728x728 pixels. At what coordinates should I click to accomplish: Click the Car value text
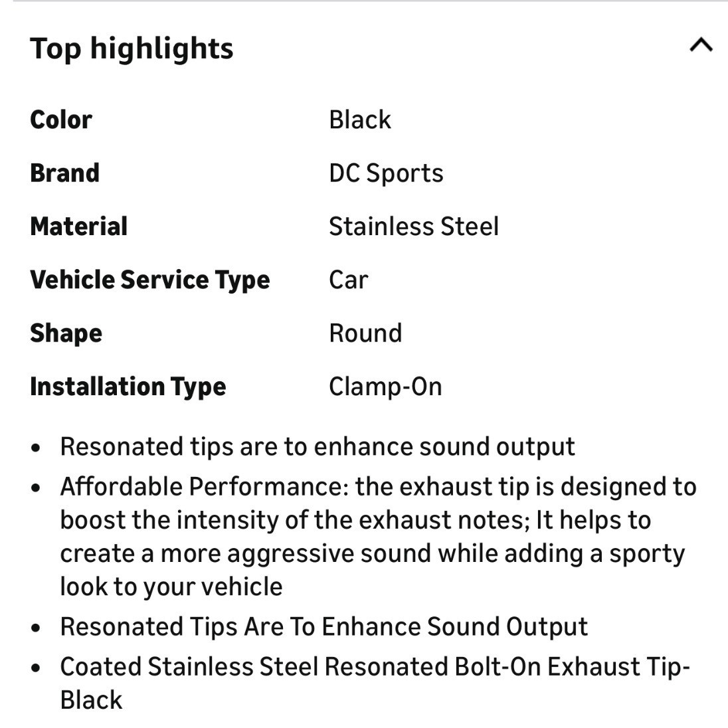point(348,280)
